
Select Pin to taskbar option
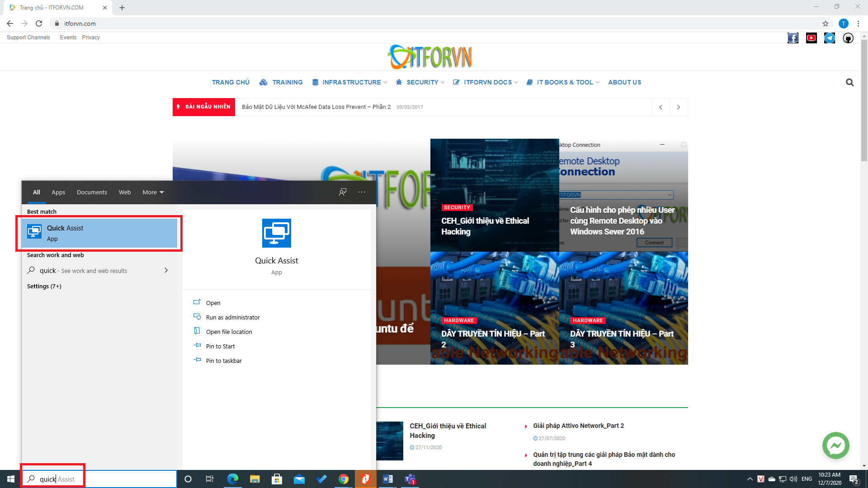click(x=223, y=361)
